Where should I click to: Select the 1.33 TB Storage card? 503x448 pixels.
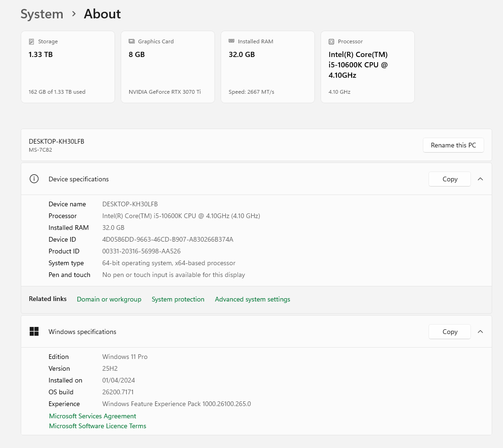coord(68,67)
